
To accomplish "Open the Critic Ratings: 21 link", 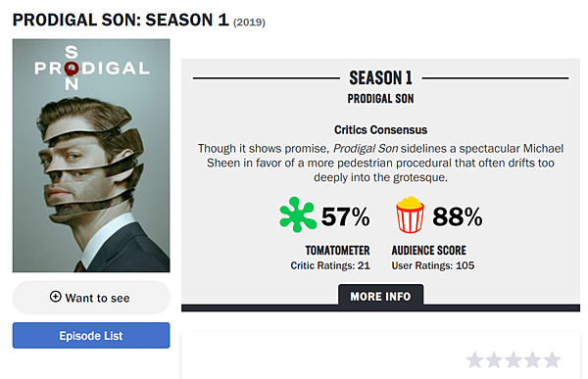I will click(330, 265).
